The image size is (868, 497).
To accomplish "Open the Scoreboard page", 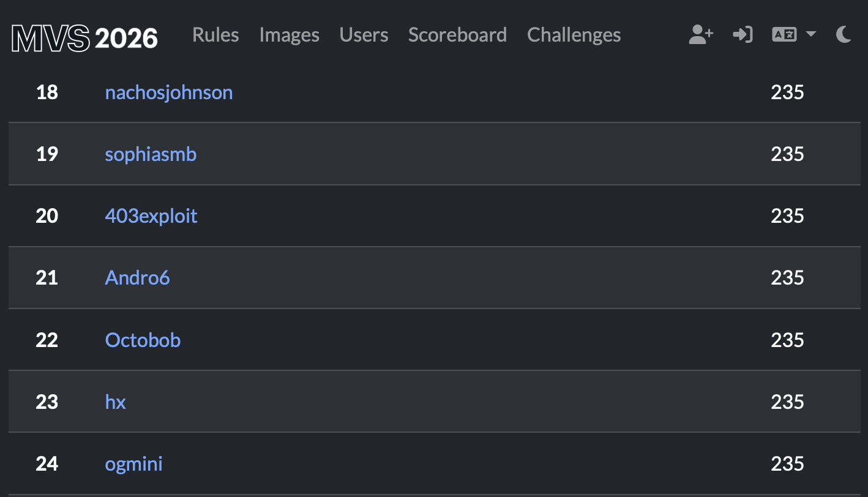I will point(457,35).
